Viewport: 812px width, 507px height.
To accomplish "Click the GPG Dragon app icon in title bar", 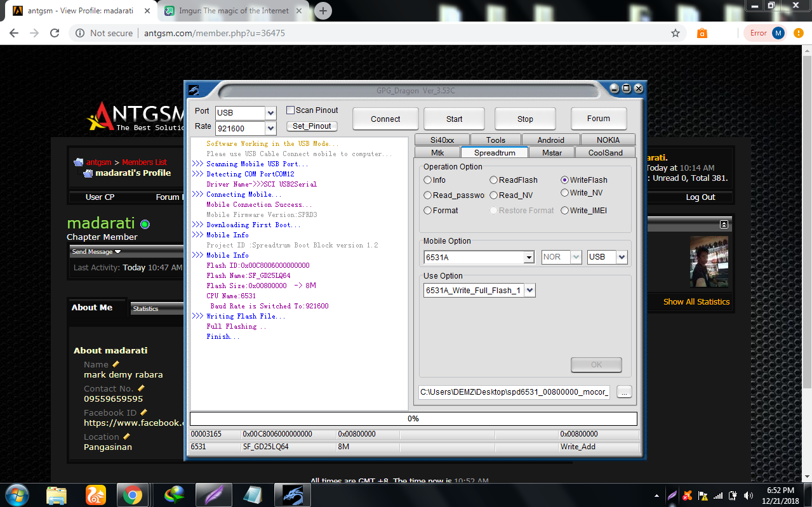I will (x=194, y=89).
